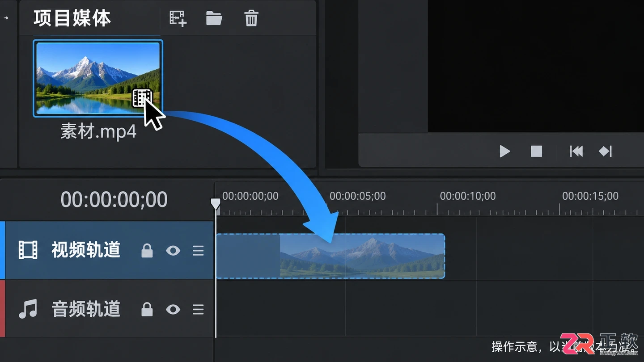
Task: Open the 视频轨道 hamburger menu
Action: click(x=198, y=251)
